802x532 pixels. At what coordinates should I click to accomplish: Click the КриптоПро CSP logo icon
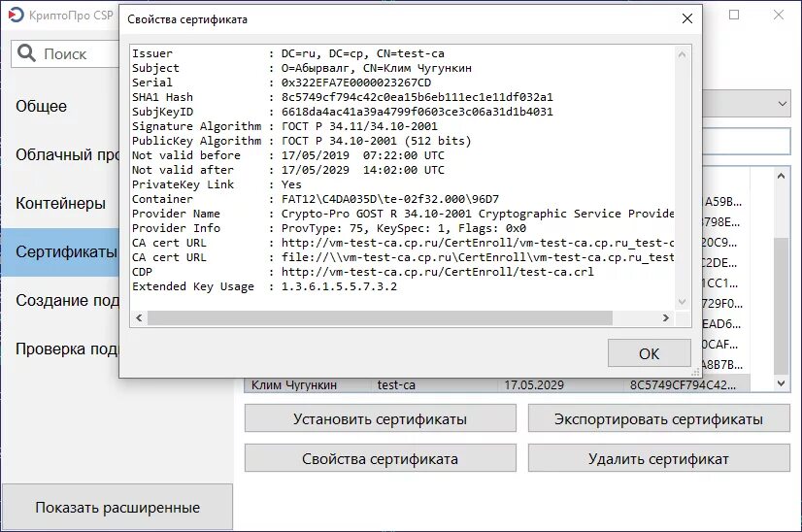pyautogui.click(x=16, y=15)
